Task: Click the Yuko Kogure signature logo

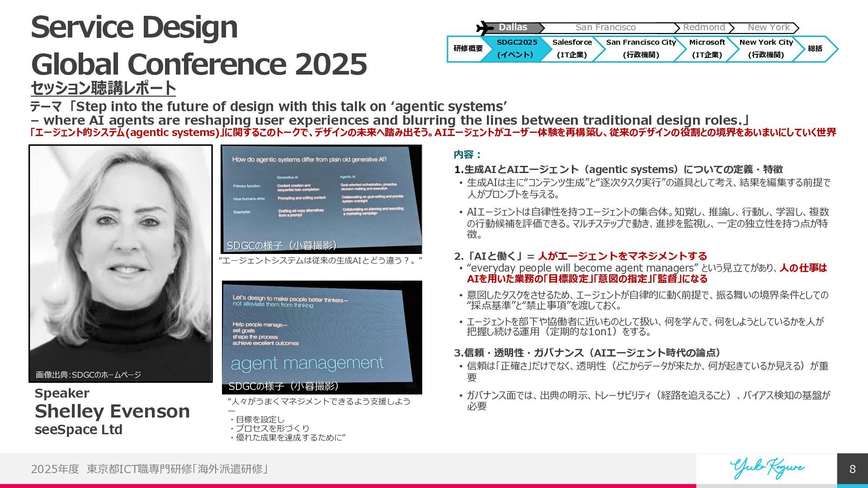Action: click(x=767, y=469)
